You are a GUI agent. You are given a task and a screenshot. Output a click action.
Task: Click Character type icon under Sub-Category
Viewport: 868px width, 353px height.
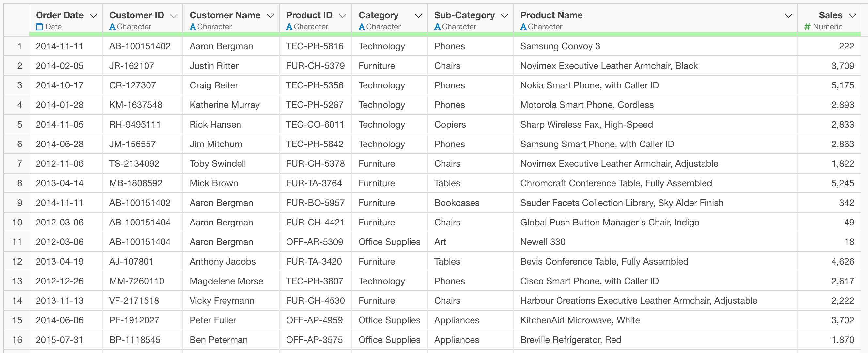pyautogui.click(x=437, y=27)
